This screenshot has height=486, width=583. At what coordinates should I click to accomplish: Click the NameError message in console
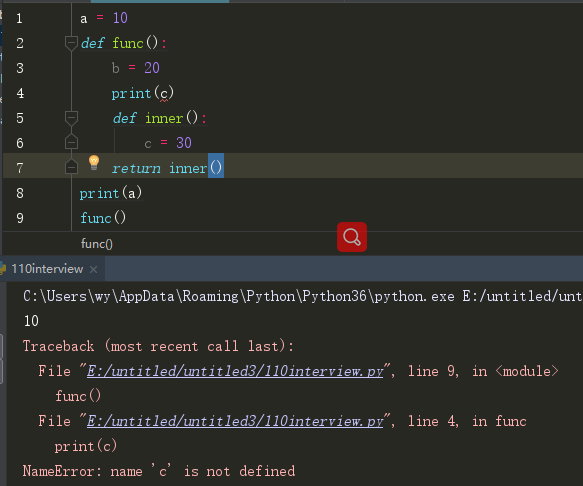click(x=159, y=471)
